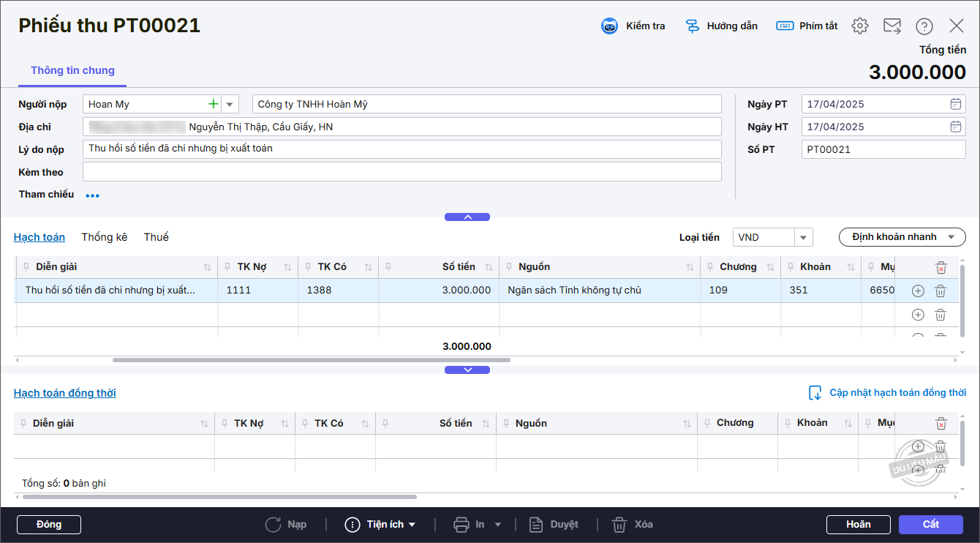Viewport: 980px width, 543px height.
Task: Click Cập nhật hạch toán đồng thời link
Action: point(888,393)
